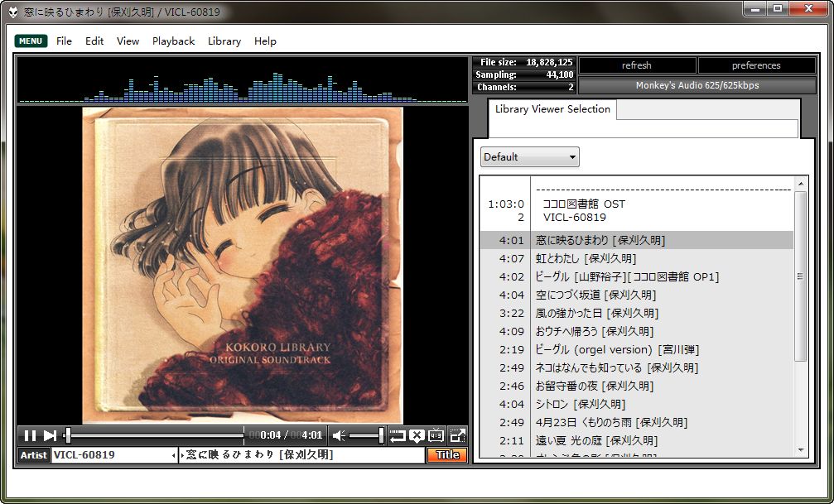Click the Sampling value 44,100
Image resolution: width=834 pixels, height=504 pixels.
point(560,74)
